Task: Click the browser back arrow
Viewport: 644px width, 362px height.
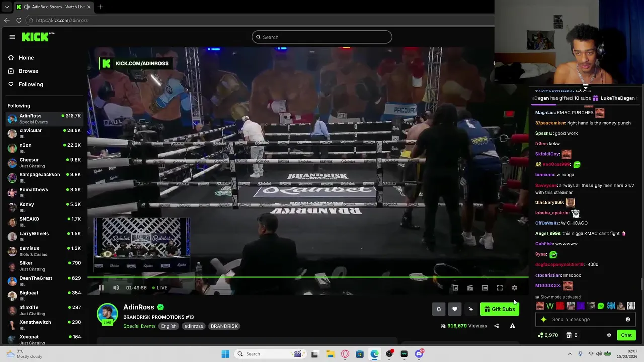Action: click(x=7, y=20)
